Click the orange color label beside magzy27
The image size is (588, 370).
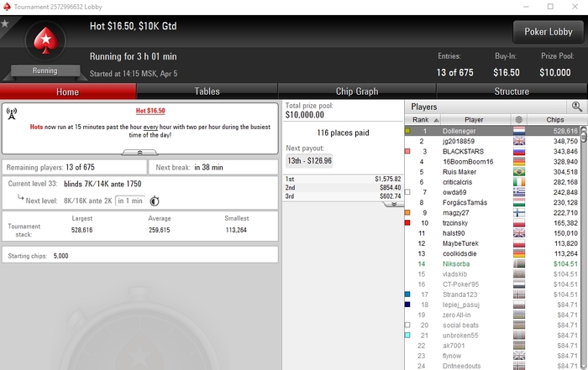point(407,213)
